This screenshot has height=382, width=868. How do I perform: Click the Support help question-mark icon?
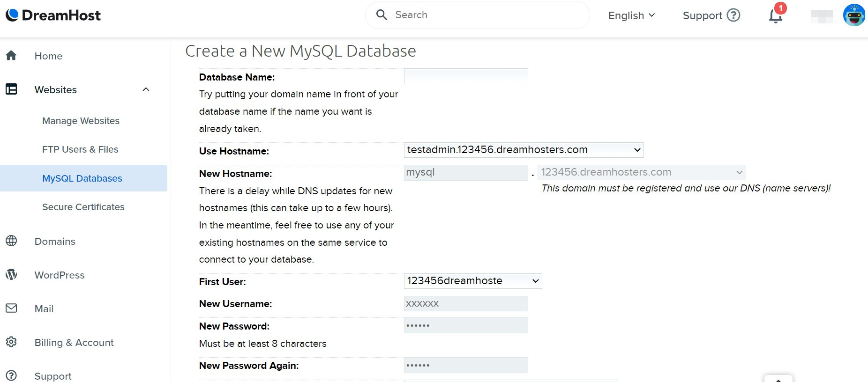pyautogui.click(x=733, y=15)
